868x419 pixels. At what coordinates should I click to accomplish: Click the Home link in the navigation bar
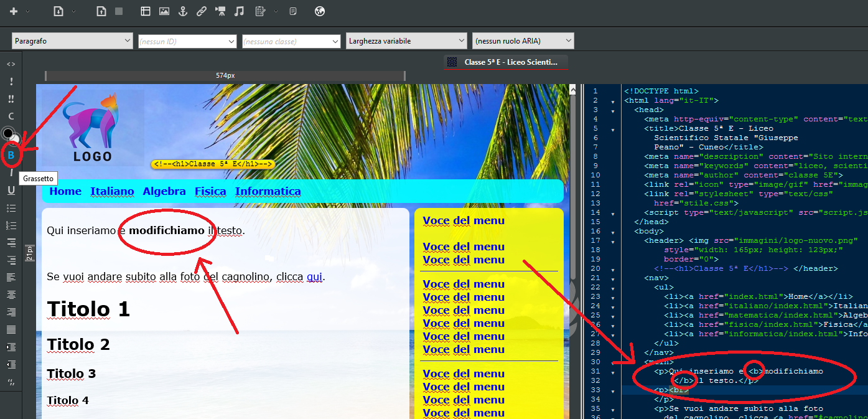click(x=65, y=191)
